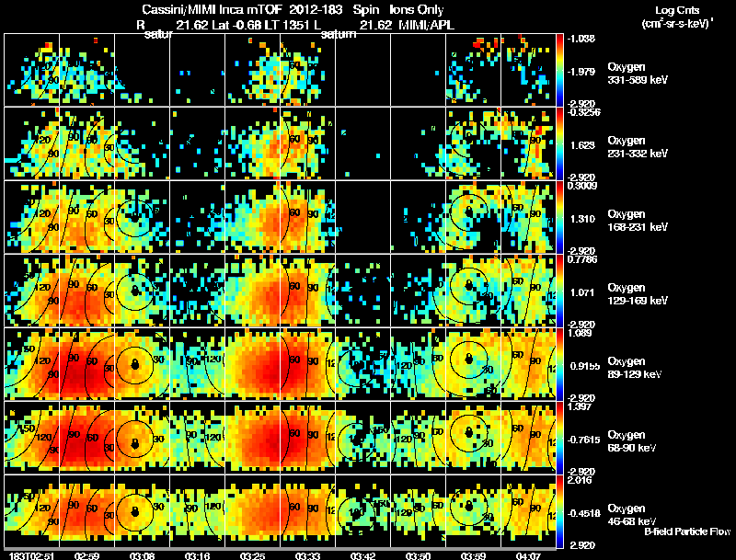This screenshot has height=560, width=736.
Task: Click the Oxygen 68-90 keV label
Action: [x=632, y=441]
